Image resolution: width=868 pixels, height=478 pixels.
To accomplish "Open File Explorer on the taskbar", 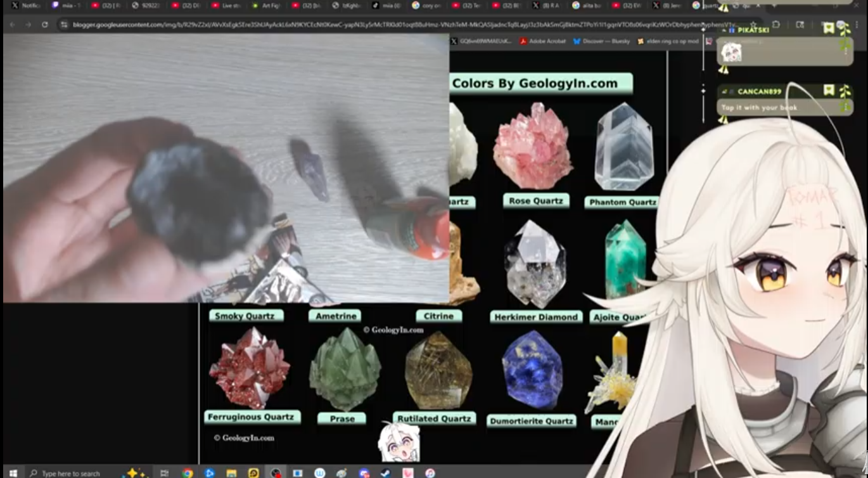I will pos(231,472).
